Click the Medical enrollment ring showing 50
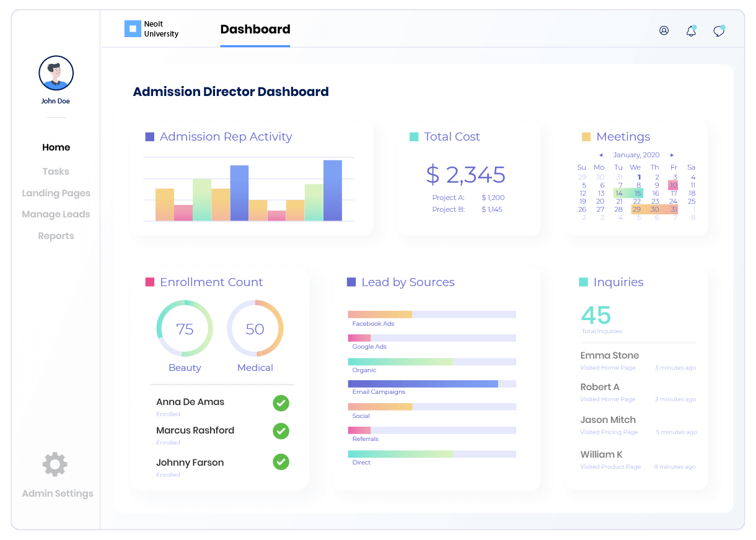This screenshot has width=756, height=540. (255, 329)
